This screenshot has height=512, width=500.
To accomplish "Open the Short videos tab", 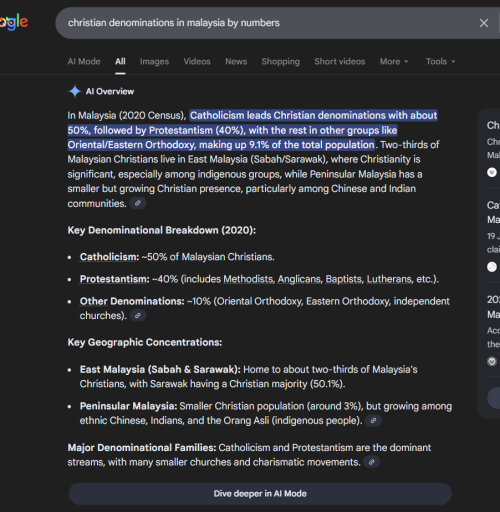I will point(340,61).
